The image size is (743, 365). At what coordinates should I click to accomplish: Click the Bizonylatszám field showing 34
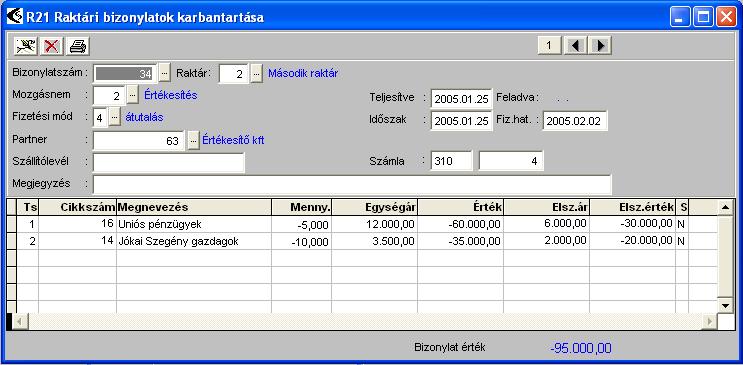click(x=125, y=73)
